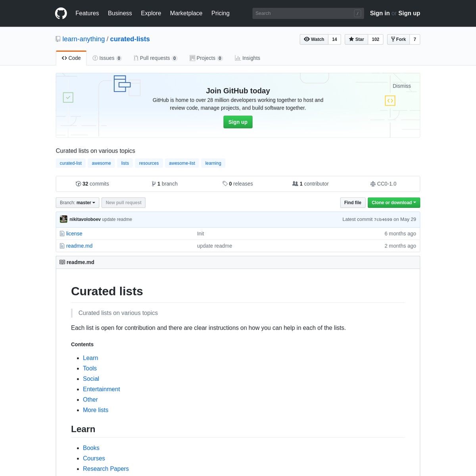Select the learning topic tag
The image size is (476, 476).
(213, 163)
